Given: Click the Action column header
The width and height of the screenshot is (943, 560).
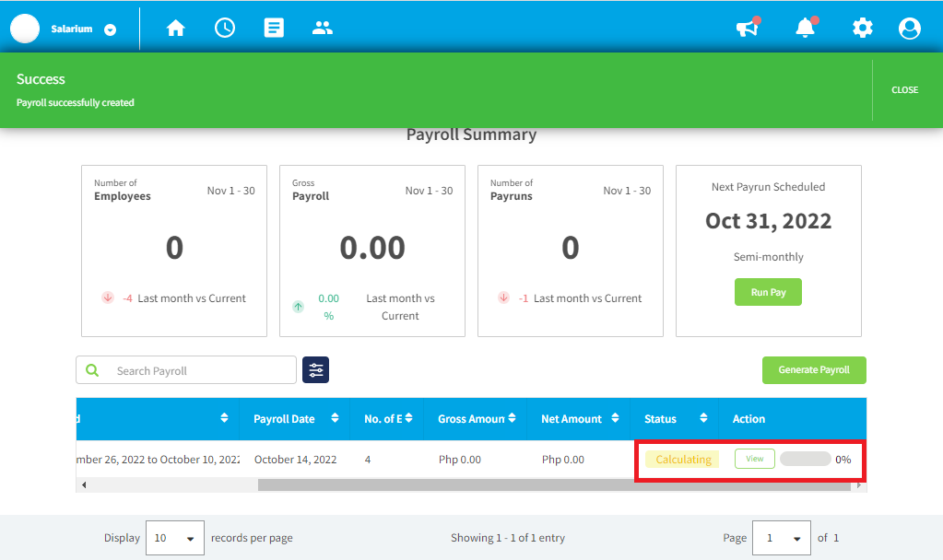Looking at the screenshot, I should pyautogui.click(x=749, y=419).
